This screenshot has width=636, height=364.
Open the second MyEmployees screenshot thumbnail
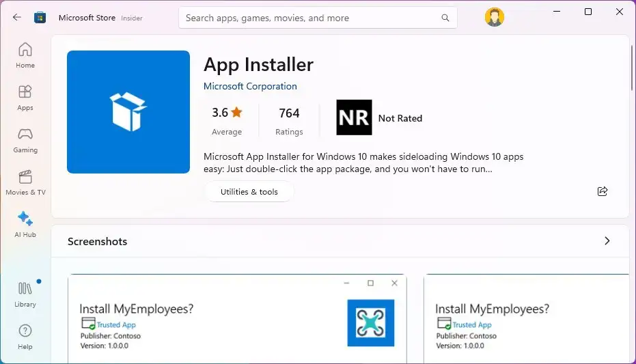527,319
